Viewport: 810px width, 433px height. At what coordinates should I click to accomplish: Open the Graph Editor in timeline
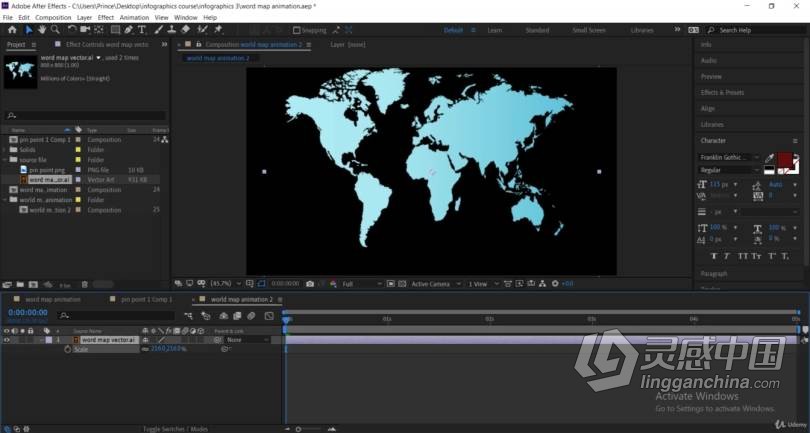pyautogui.click(x=269, y=315)
